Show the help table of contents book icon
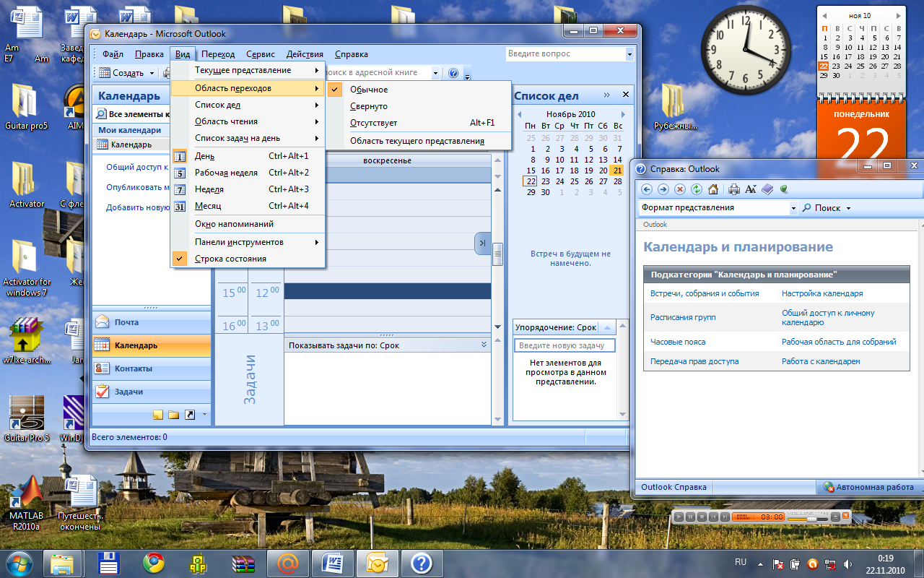924x578 pixels. click(767, 189)
